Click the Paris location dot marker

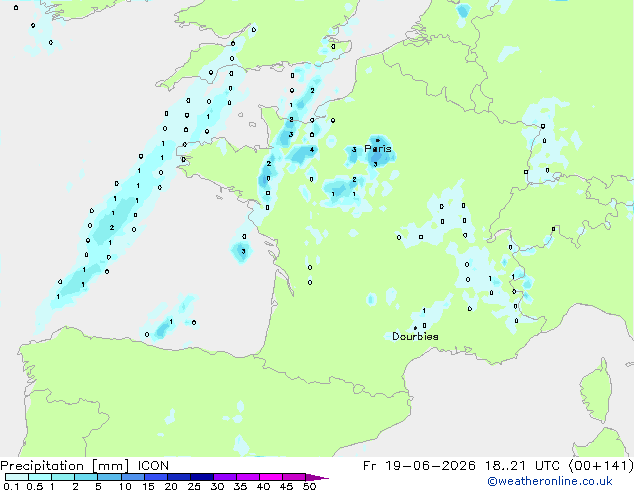point(378,140)
